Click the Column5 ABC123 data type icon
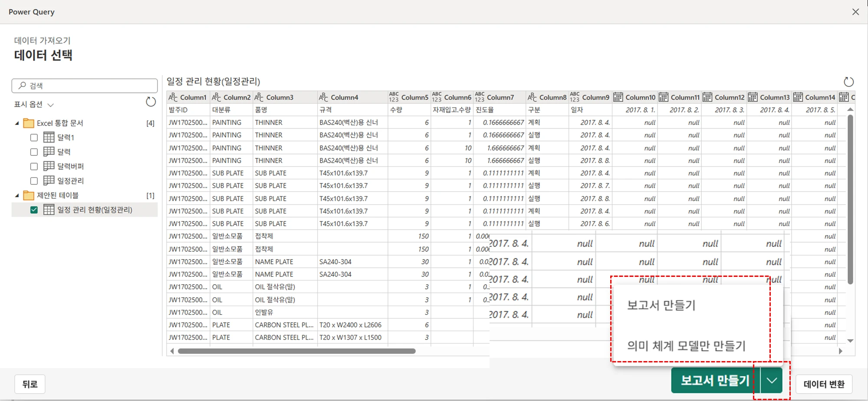 point(394,97)
